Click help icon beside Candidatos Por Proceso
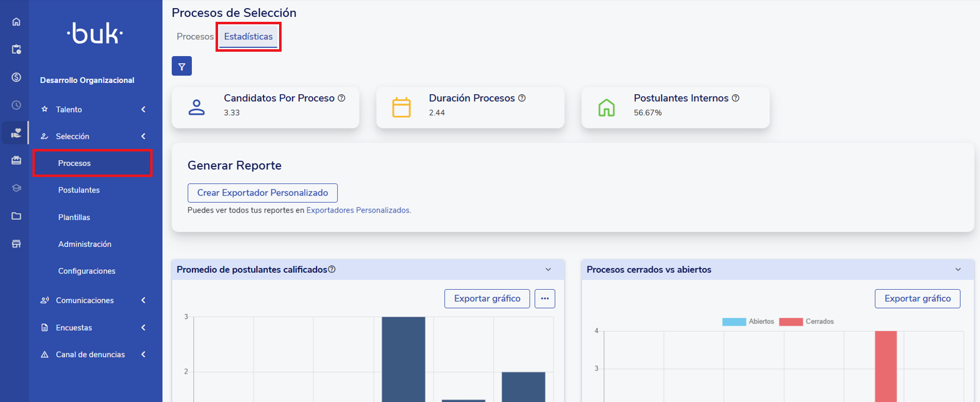Image resolution: width=980 pixels, height=402 pixels. (x=341, y=98)
